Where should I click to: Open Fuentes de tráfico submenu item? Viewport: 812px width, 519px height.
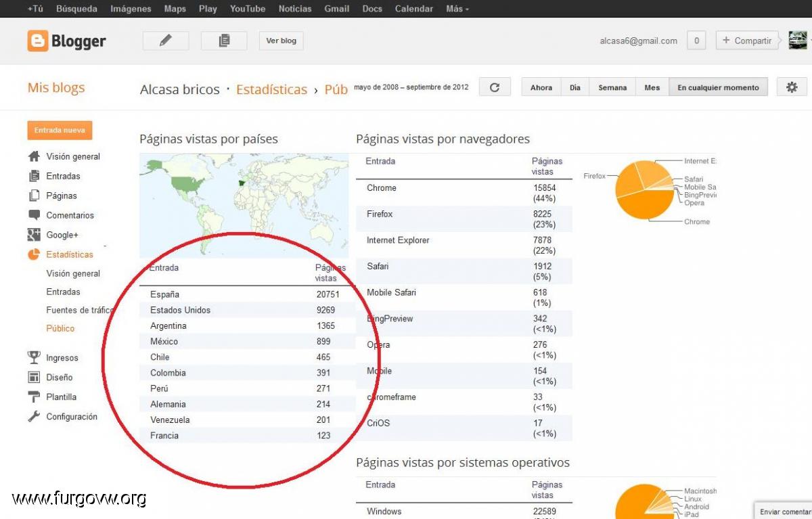pyautogui.click(x=80, y=310)
